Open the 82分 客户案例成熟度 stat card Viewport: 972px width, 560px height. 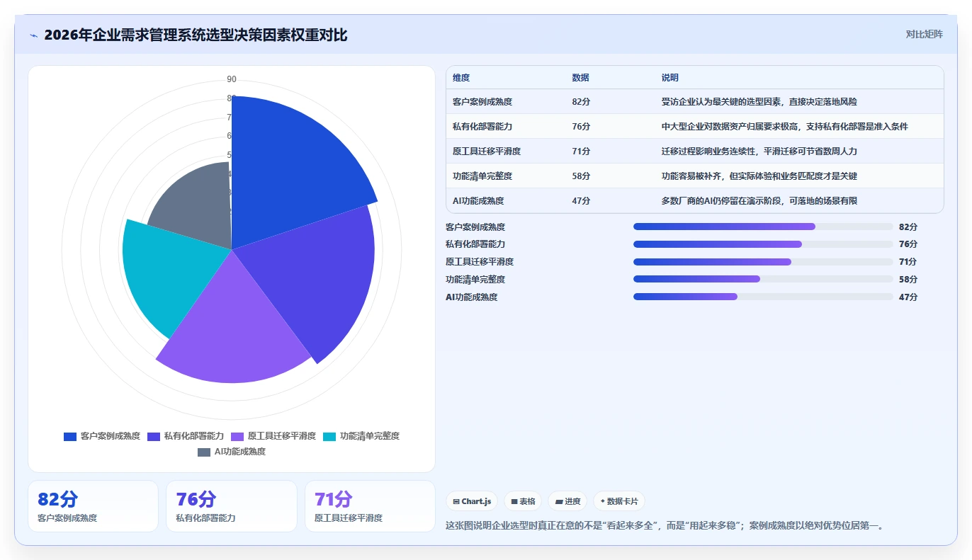click(x=93, y=506)
